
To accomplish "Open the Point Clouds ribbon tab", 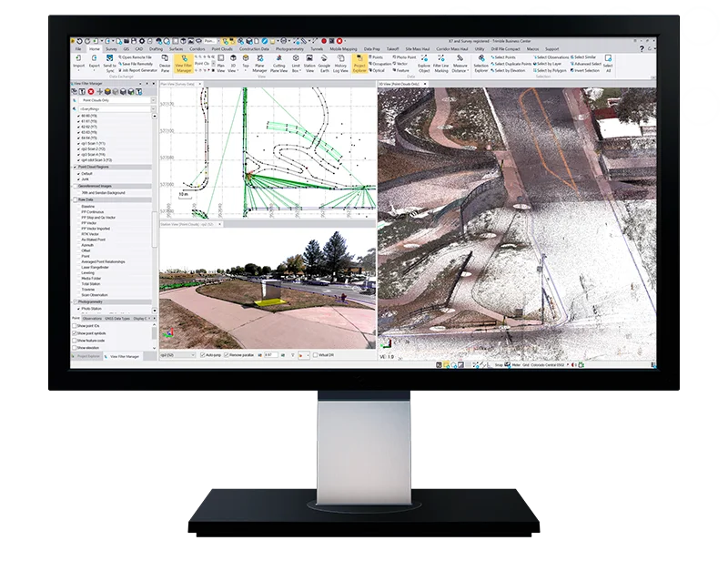I will coord(222,49).
